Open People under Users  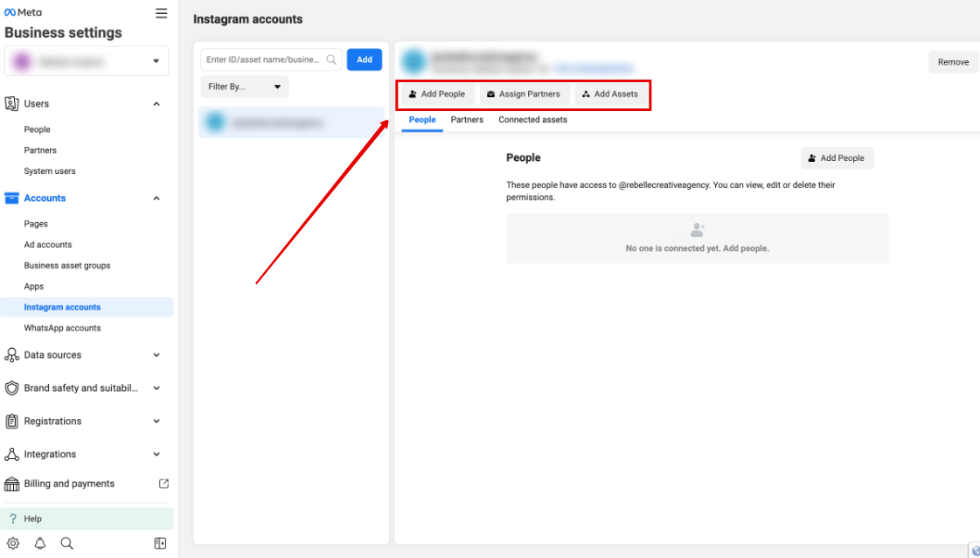pos(37,129)
